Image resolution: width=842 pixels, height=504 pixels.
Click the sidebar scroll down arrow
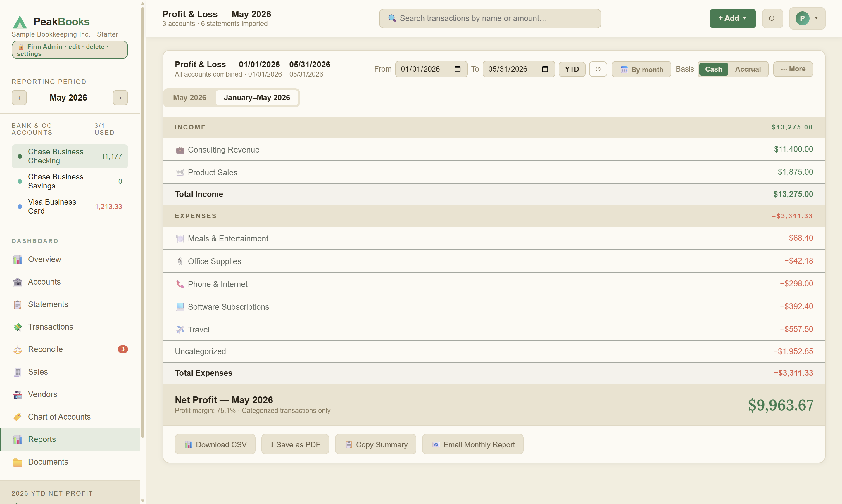(143, 500)
